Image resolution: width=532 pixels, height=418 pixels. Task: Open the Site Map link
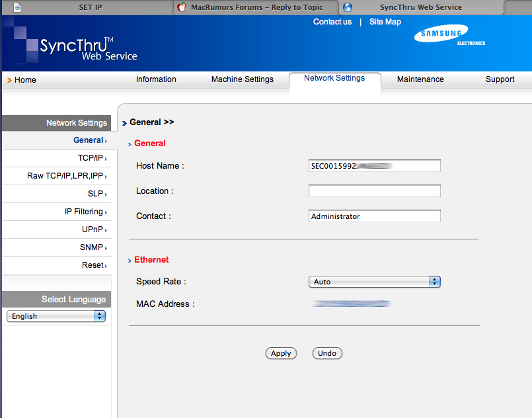pyautogui.click(x=385, y=22)
